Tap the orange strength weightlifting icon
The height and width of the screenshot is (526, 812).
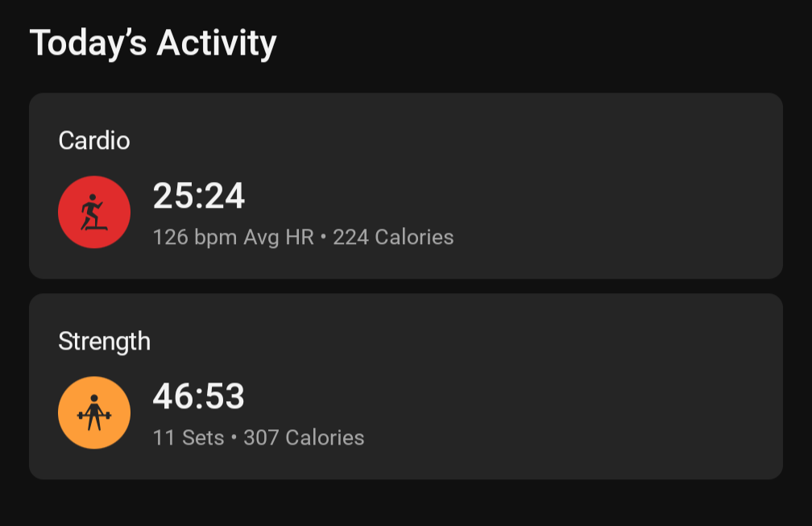click(94, 412)
